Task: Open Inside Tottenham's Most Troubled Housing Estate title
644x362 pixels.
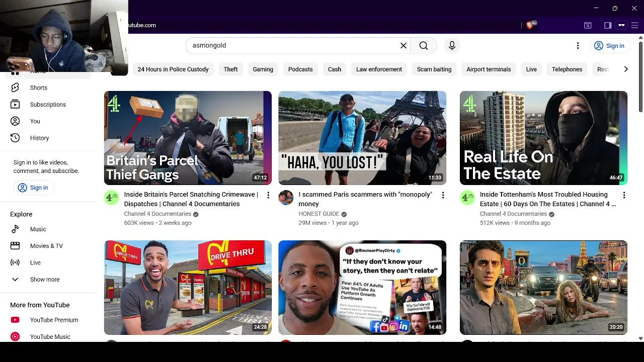Action: tap(547, 199)
